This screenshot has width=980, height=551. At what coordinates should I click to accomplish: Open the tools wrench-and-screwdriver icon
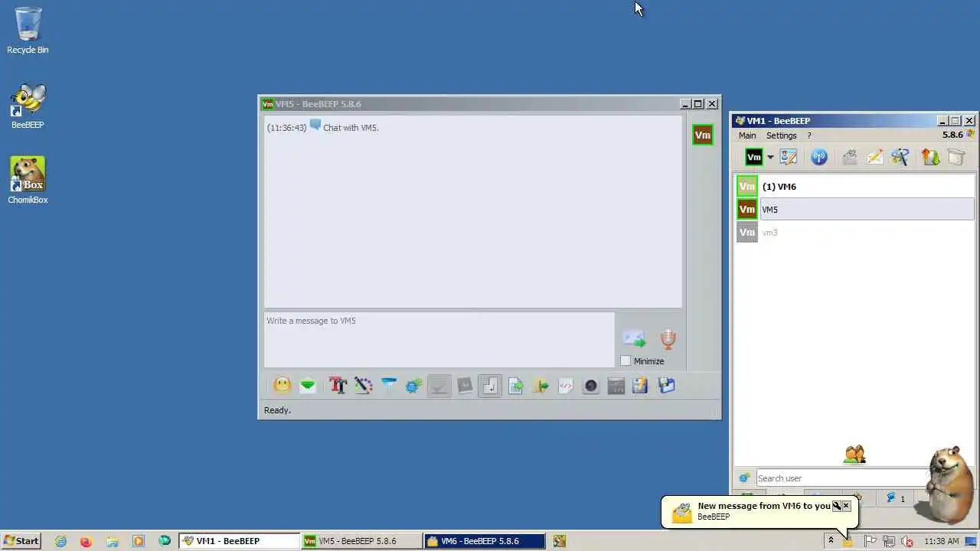900,157
